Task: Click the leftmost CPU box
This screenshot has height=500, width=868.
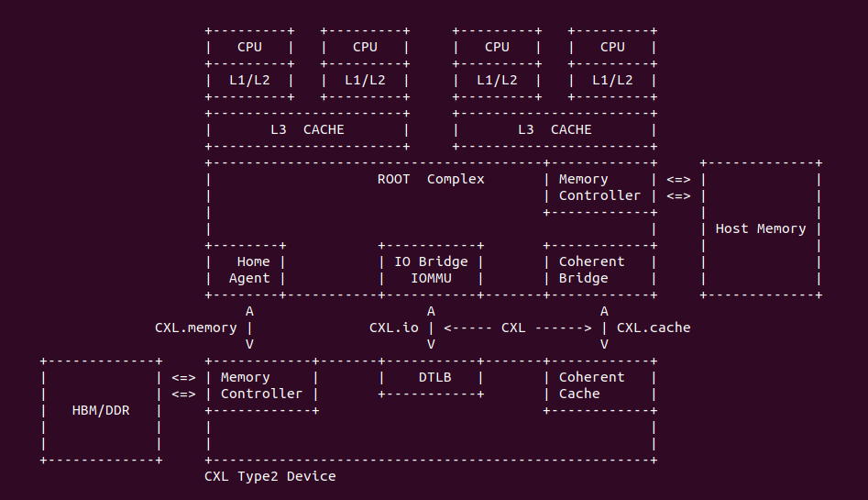Action: [249, 47]
